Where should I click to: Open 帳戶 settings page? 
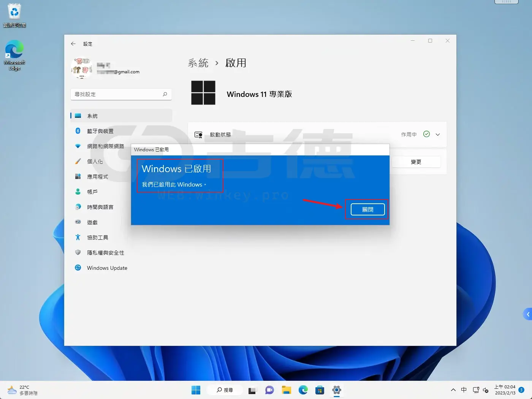[121, 192]
